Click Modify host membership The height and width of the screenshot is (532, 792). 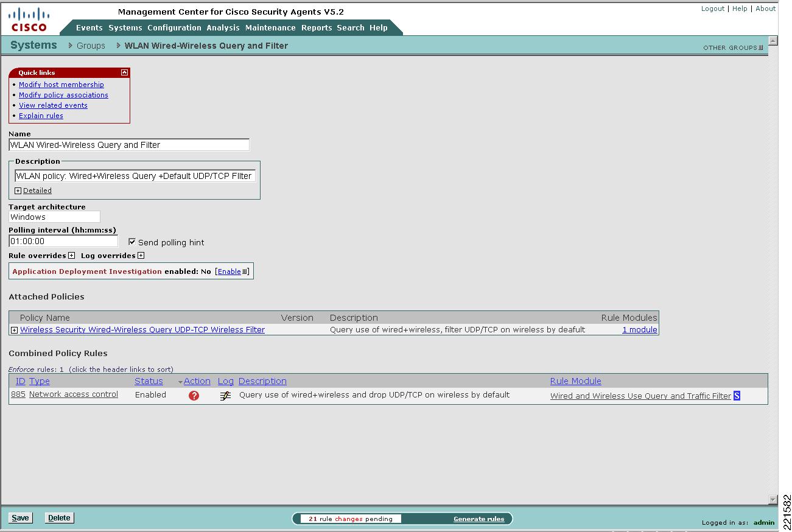(x=61, y=85)
